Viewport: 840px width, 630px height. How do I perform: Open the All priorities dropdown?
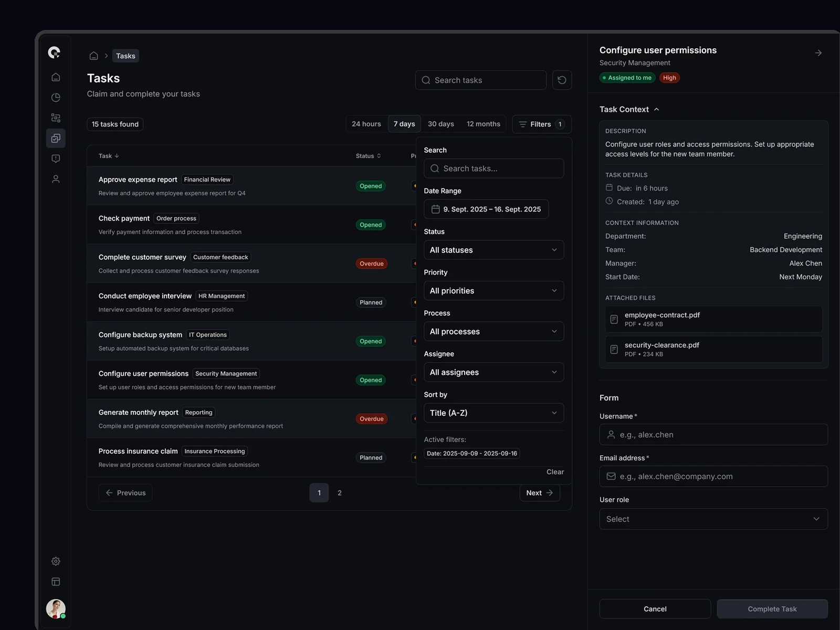tap(493, 291)
